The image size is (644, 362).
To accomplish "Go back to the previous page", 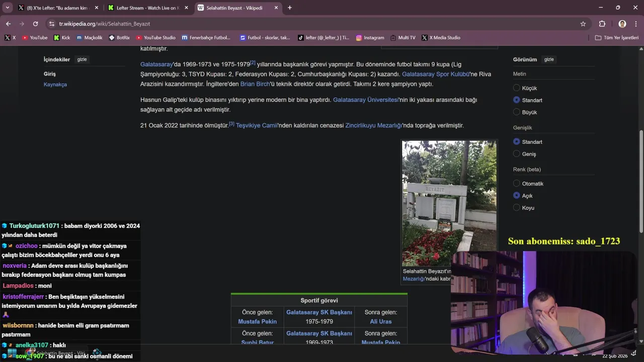I will 8,24.
